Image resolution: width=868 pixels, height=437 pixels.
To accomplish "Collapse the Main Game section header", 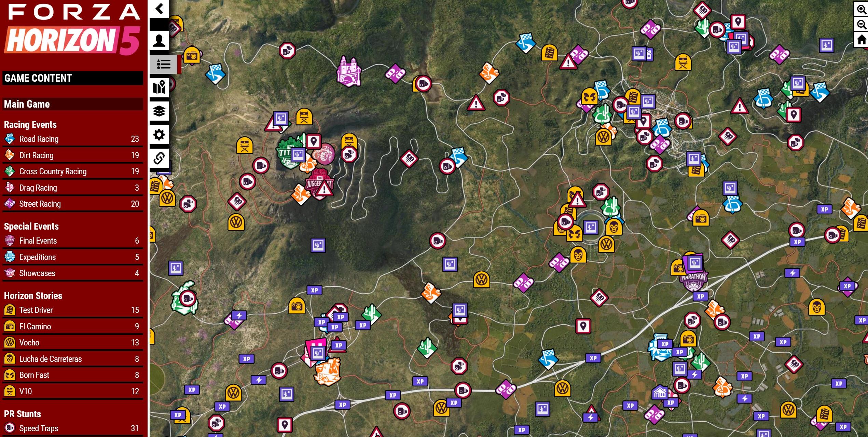I will point(72,104).
